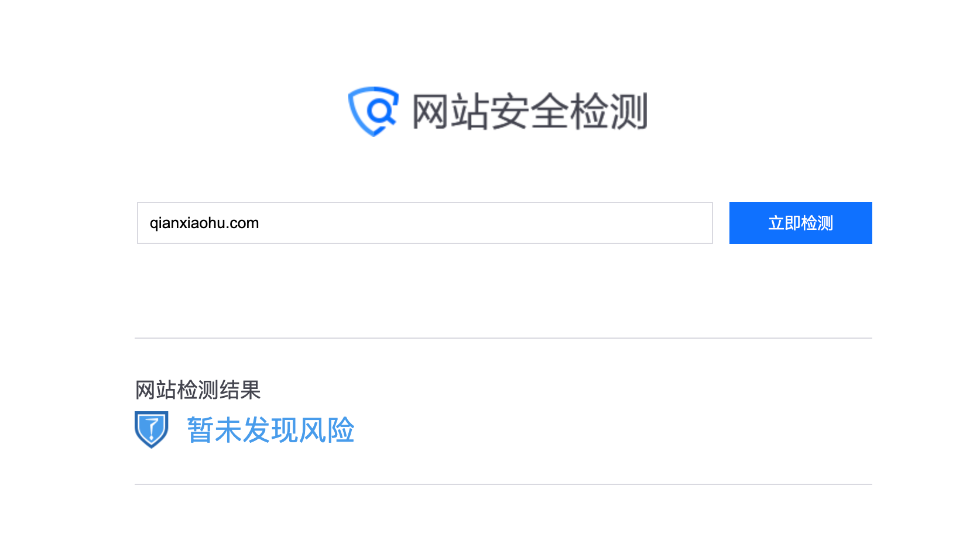This screenshot has height=537, width=980.
Task: Click the 网站检测结果 heading
Action: (x=198, y=390)
